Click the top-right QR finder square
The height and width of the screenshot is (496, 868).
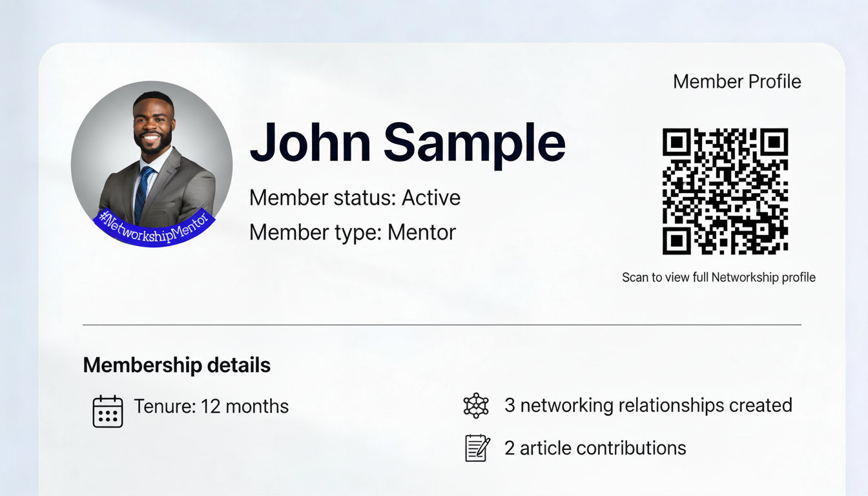(774, 143)
